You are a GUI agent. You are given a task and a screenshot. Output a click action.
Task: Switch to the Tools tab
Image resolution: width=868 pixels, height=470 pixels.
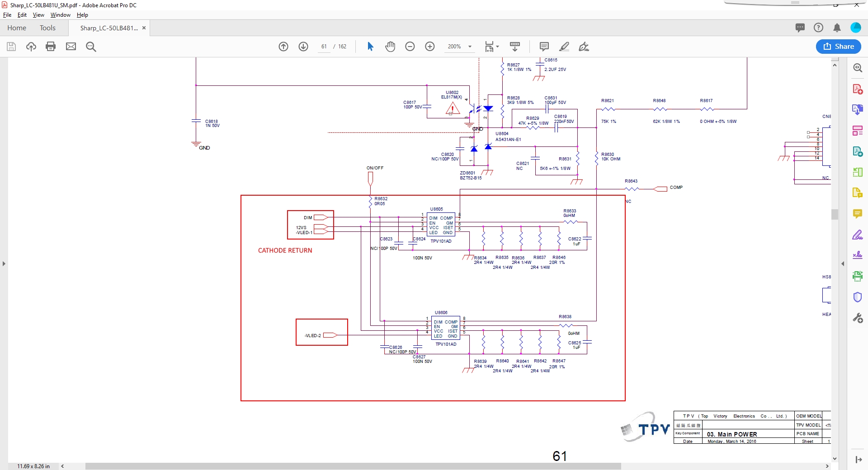point(47,28)
